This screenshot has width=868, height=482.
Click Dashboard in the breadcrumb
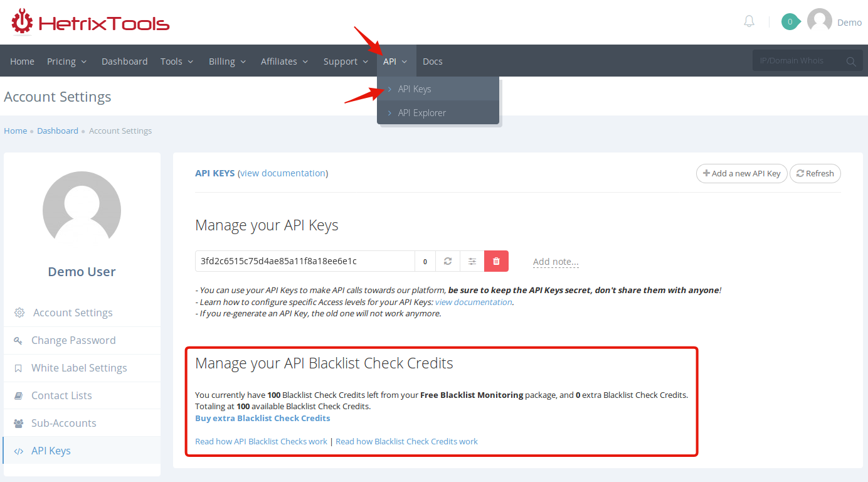(58, 131)
